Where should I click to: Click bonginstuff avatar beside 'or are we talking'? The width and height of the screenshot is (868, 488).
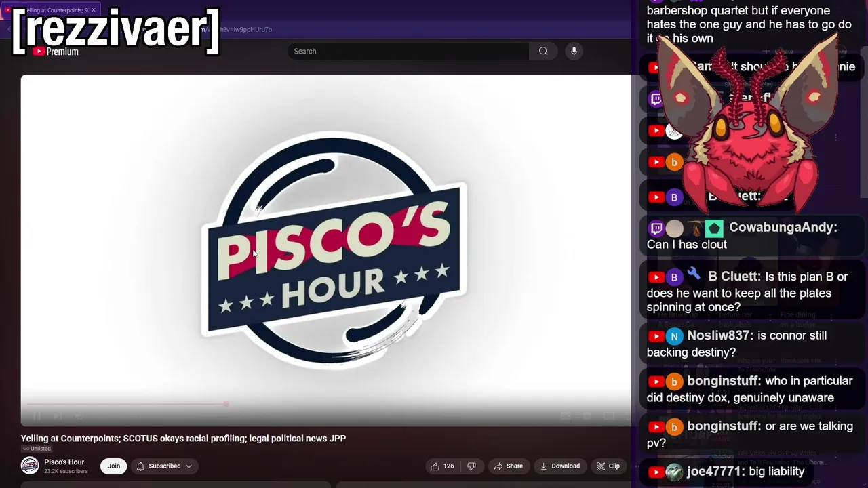pos(674,427)
